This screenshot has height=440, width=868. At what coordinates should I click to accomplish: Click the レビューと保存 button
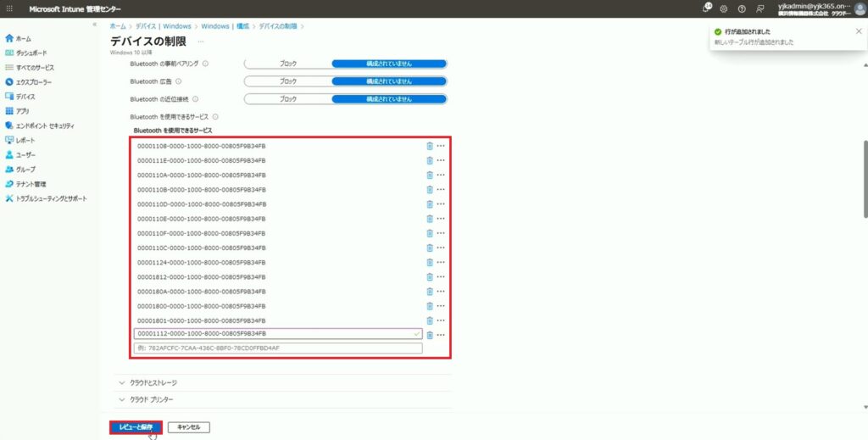pos(136,427)
